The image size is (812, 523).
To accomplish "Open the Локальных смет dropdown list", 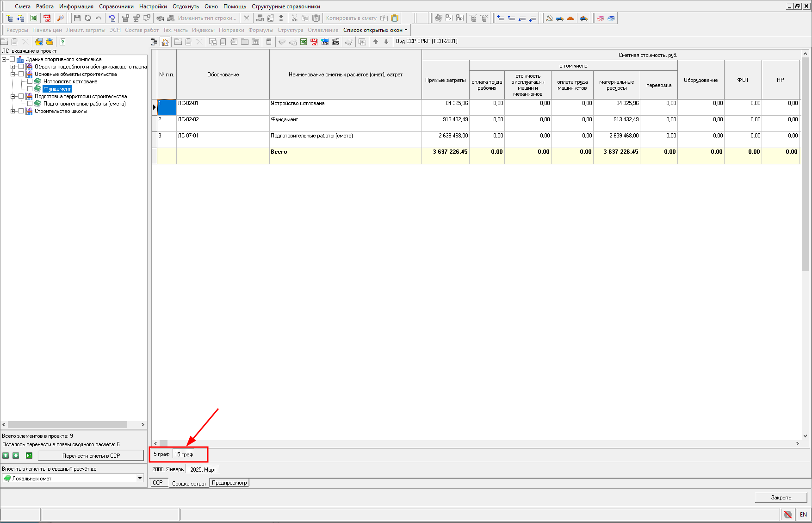I will coord(140,478).
